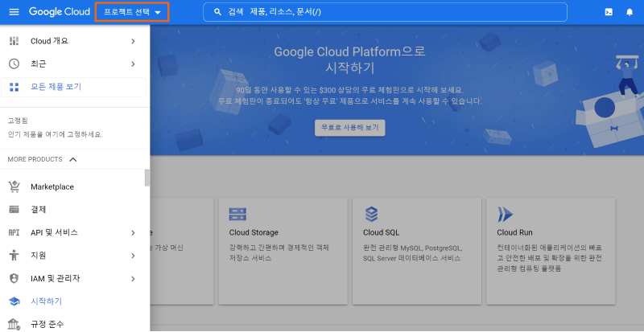Open the notifications bell
This screenshot has width=644, height=332.
[x=630, y=12]
